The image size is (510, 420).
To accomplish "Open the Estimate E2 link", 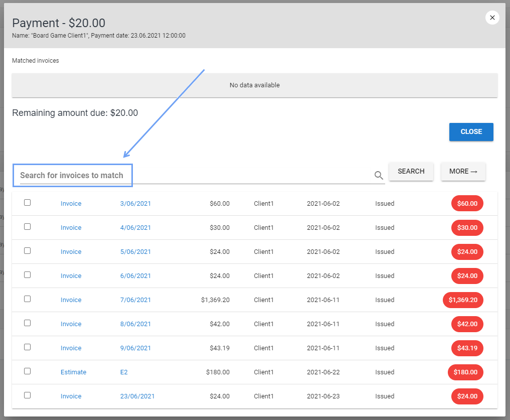I will tap(124, 372).
